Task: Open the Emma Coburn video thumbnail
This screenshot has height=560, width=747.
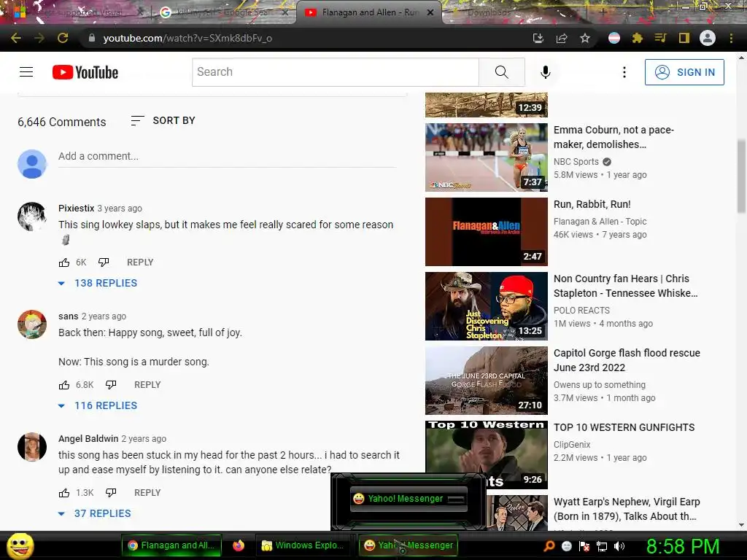Action: (487, 157)
